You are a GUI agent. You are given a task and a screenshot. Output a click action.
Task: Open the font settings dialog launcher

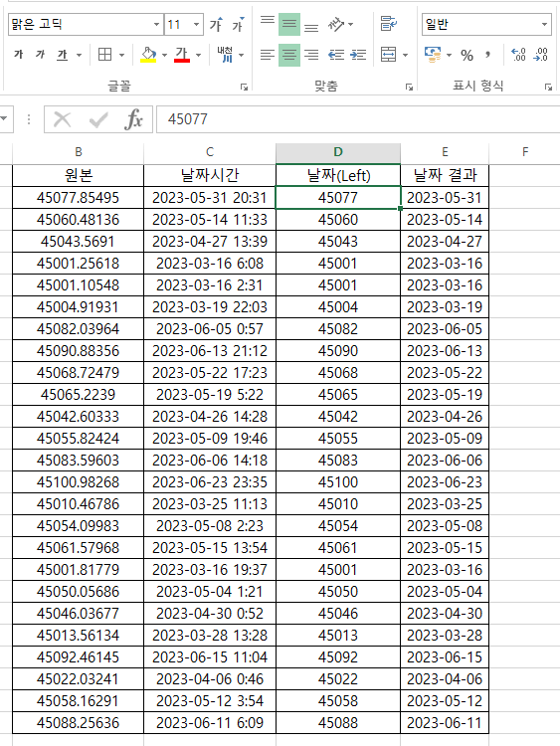tap(244, 88)
